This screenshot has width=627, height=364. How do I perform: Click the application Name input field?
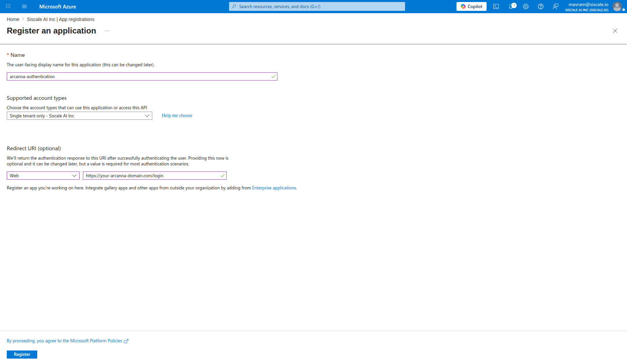coord(142,76)
